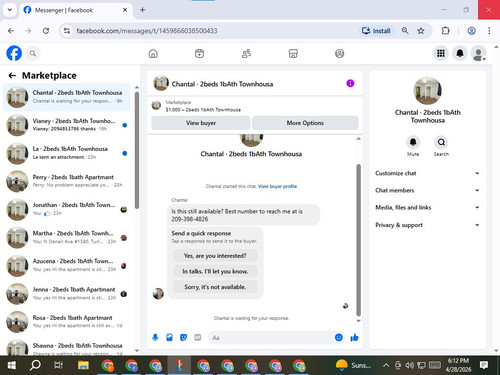Expand Privacy & support section

(427, 225)
